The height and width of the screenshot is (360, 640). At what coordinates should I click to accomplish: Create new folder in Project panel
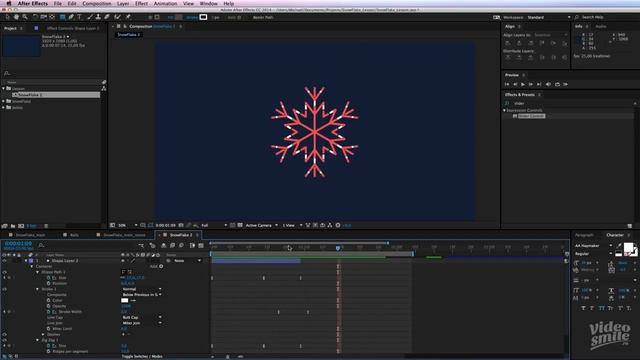pyautogui.click(x=13, y=226)
